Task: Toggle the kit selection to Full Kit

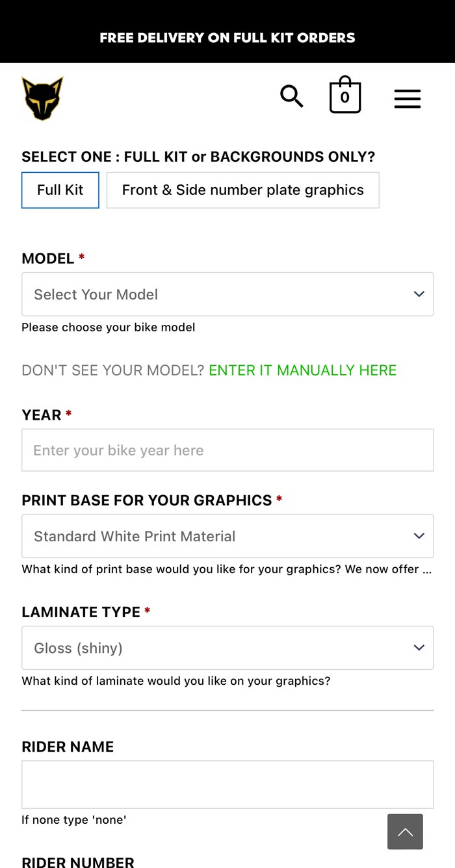Action: tap(60, 190)
